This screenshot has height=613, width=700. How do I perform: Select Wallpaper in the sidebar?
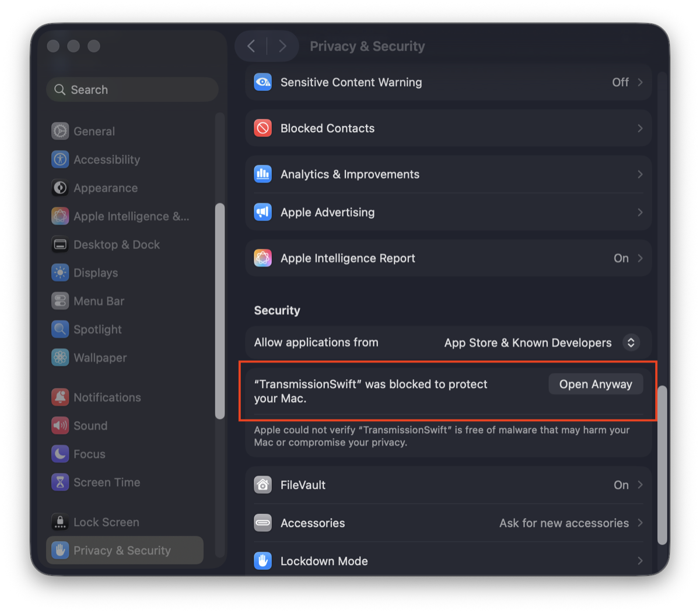point(125,358)
